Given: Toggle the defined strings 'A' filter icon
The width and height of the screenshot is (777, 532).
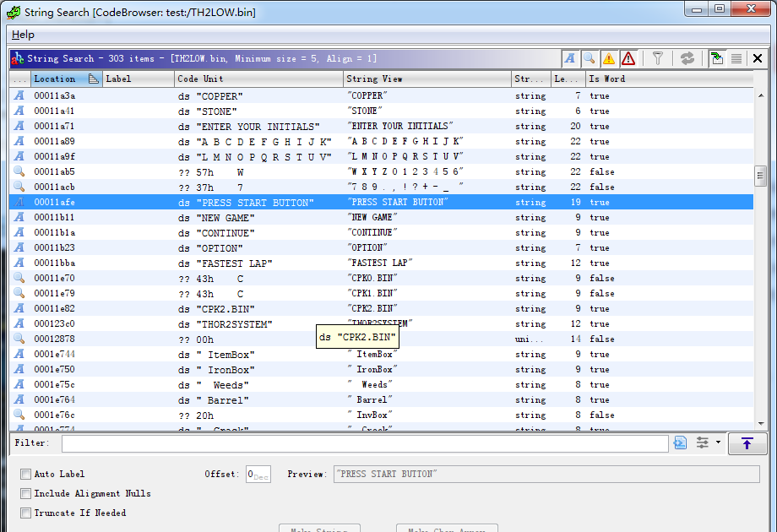Looking at the screenshot, I should tap(570, 58).
